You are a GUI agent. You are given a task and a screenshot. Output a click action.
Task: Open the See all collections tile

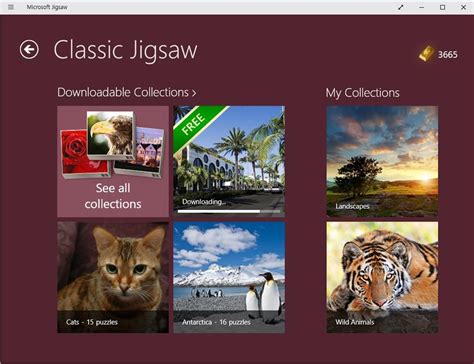tap(113, 162)
